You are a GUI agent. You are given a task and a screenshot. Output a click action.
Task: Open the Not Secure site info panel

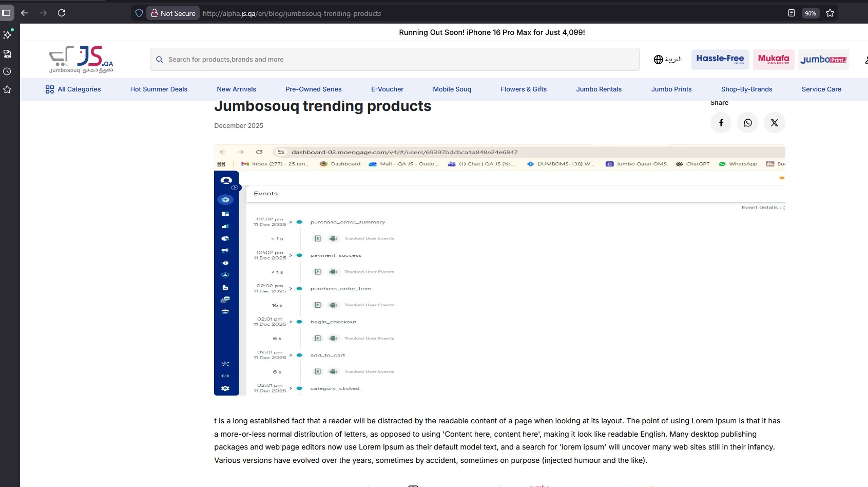[173, 13]
